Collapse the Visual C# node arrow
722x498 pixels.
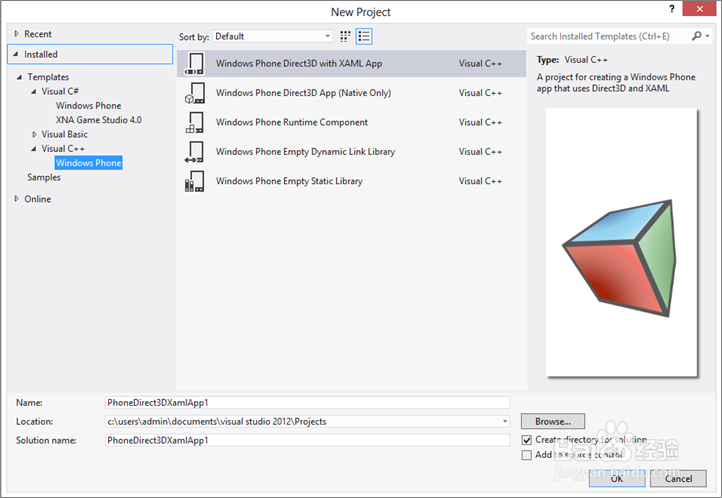pyautogui.click(x=34, y=91)
